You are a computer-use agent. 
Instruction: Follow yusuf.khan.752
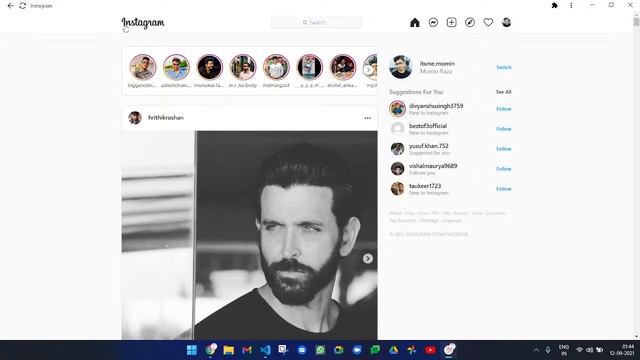click(x=504, y=149)
